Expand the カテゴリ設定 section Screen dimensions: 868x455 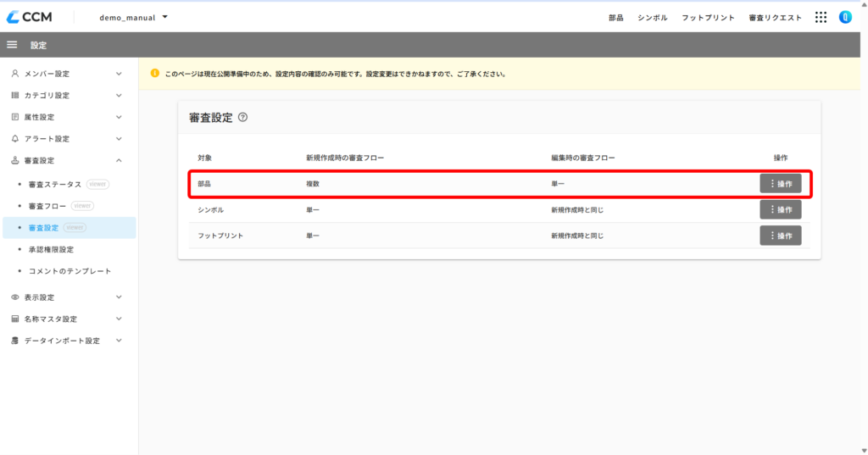[119, 95]
